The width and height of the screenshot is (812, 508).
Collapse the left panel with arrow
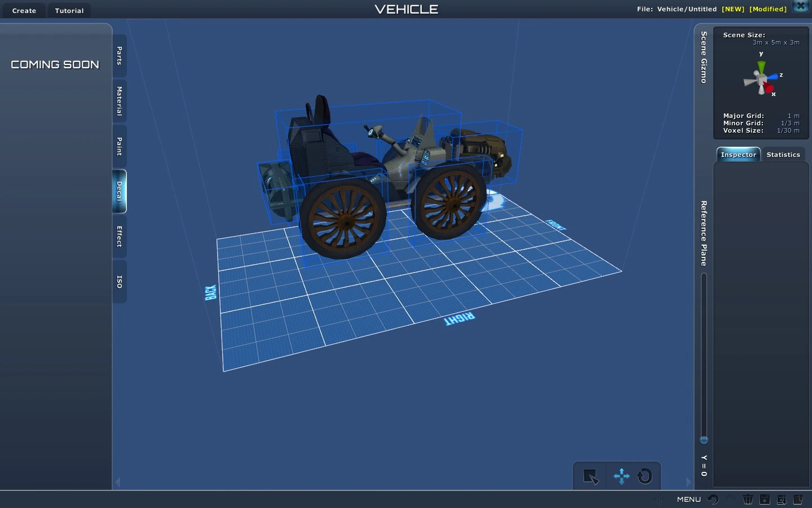click(118, 482)
